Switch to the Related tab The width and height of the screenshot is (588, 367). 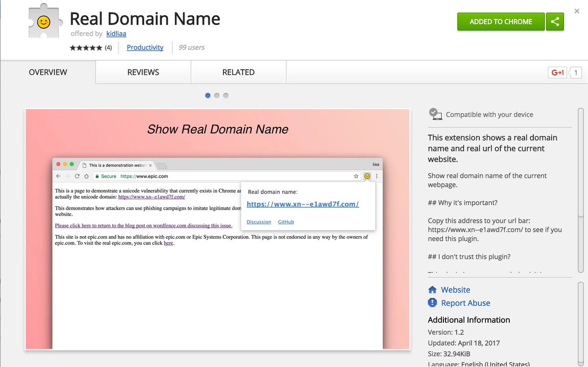(239, 72)
